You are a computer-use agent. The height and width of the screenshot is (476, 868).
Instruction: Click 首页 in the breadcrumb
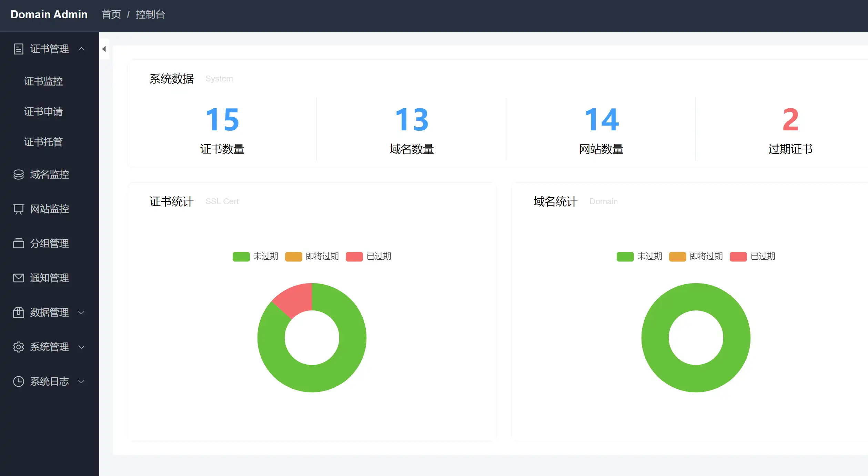coord(111,14)
